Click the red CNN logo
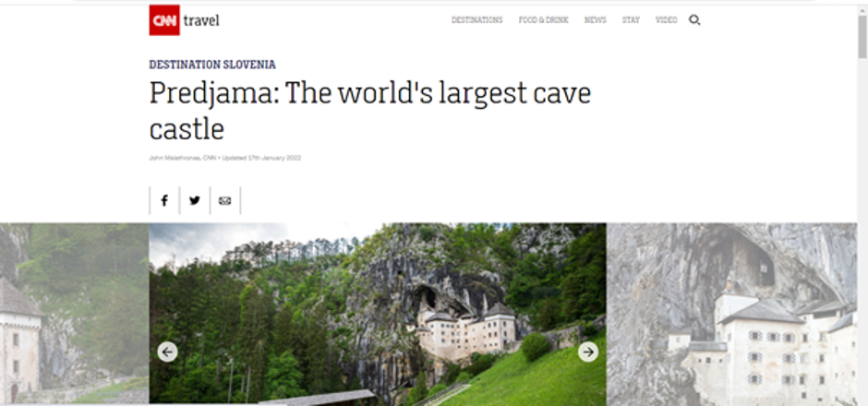Viewport: 868px width, 406px height. pos(164,20)
